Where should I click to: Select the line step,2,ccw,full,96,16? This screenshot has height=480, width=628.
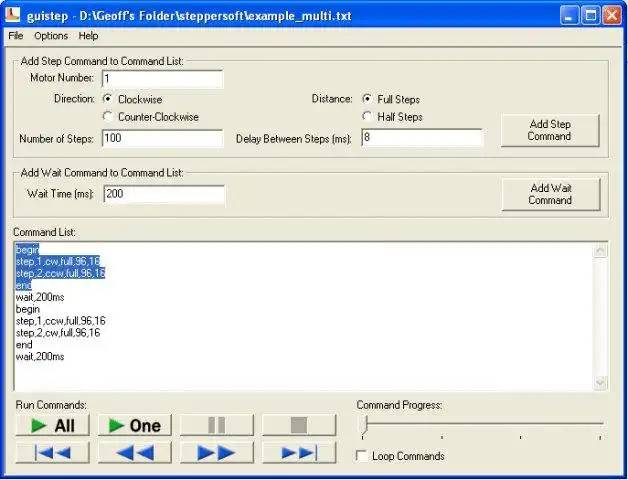pyautogui.click(x=60, y=273)
